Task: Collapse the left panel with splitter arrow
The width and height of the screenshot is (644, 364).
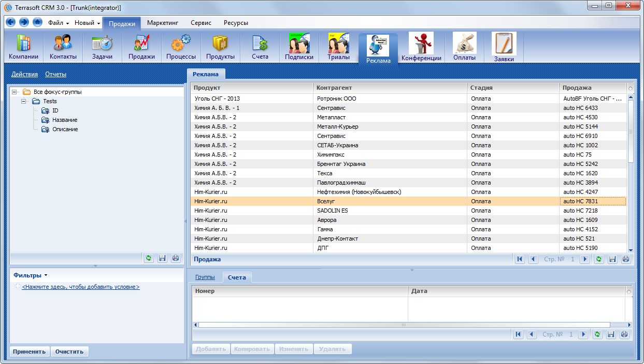Action: (x=185, y=221)
